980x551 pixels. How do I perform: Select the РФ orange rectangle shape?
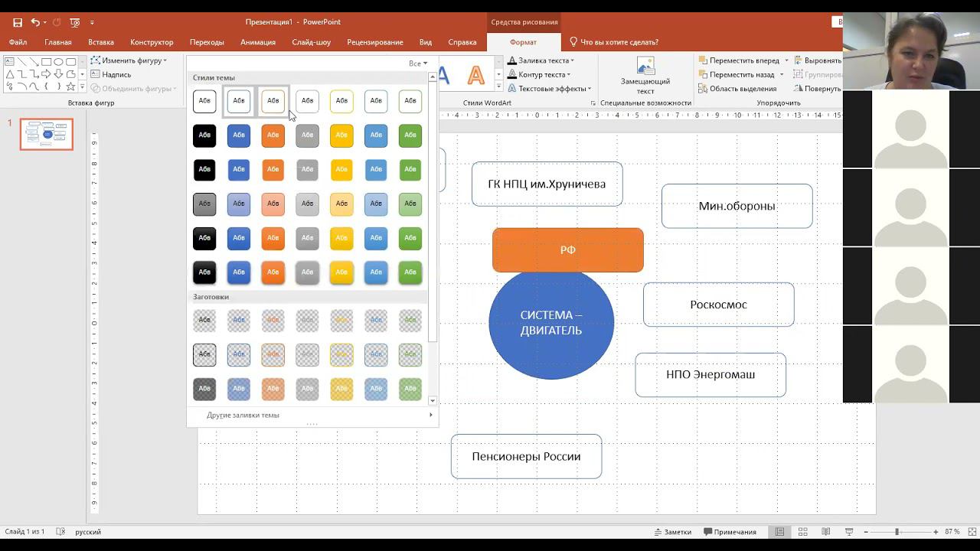tap(567, 250)
